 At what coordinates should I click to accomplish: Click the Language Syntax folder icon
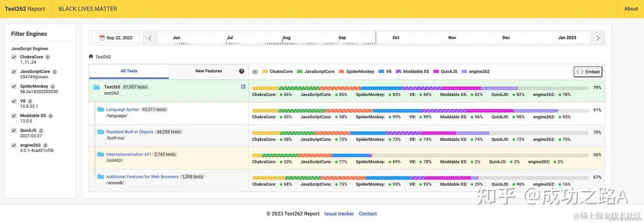point(101,109)
